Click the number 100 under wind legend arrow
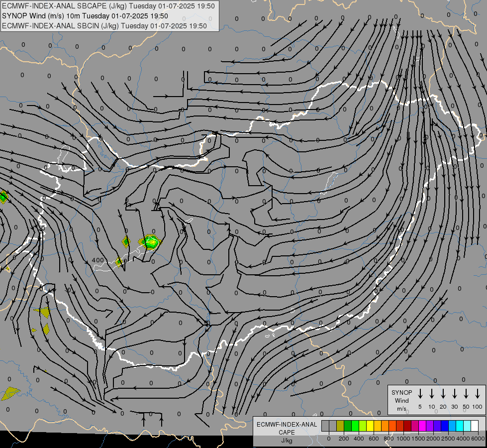The height and width of the screenshot is (448, 487). pyautogui.click(x=478, y=407)
